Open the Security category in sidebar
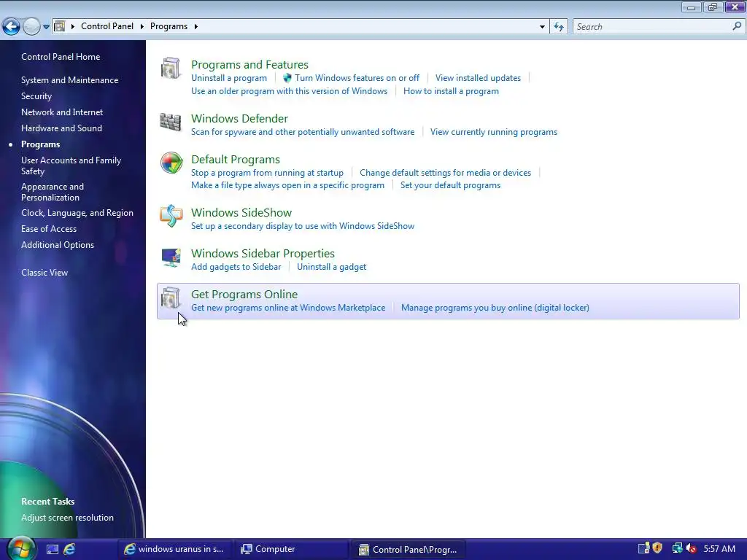747x560 pixels. (x=36, y=96)
